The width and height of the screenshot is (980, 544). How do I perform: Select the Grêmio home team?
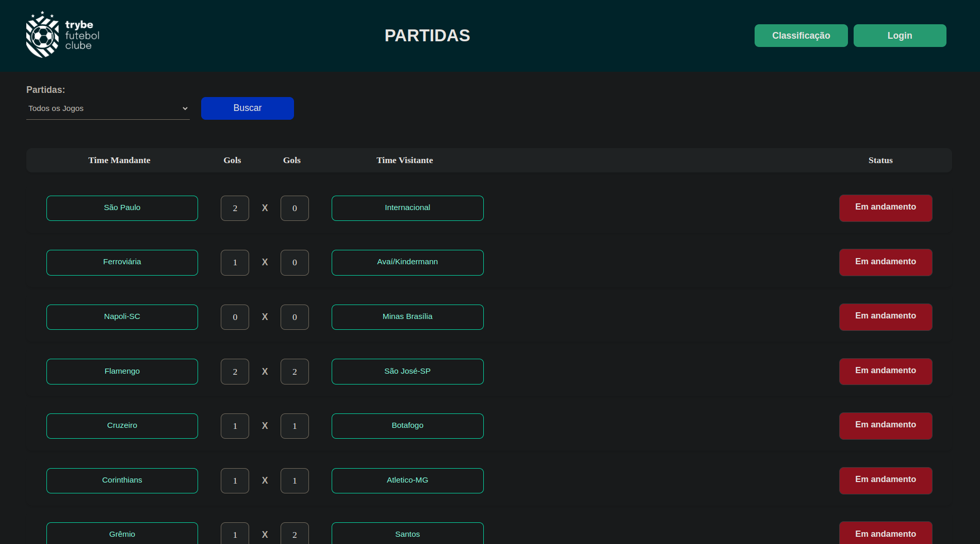(122, 534)
